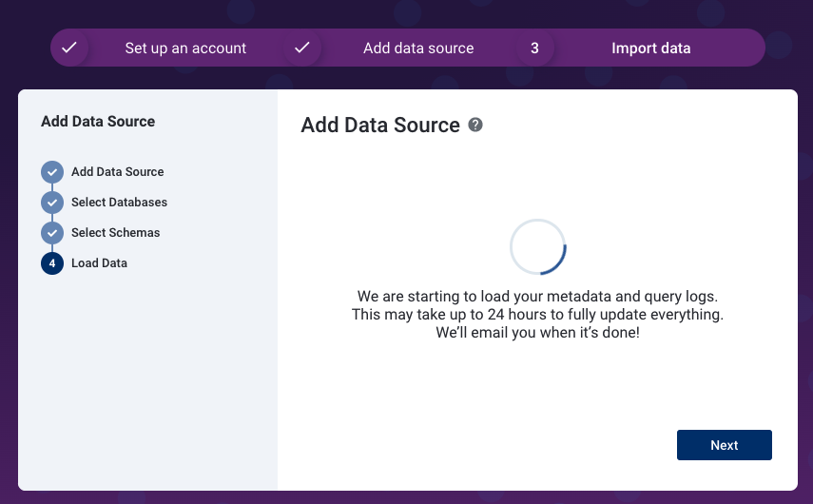Click the metadata loading message text

click(x=537, y=314)
